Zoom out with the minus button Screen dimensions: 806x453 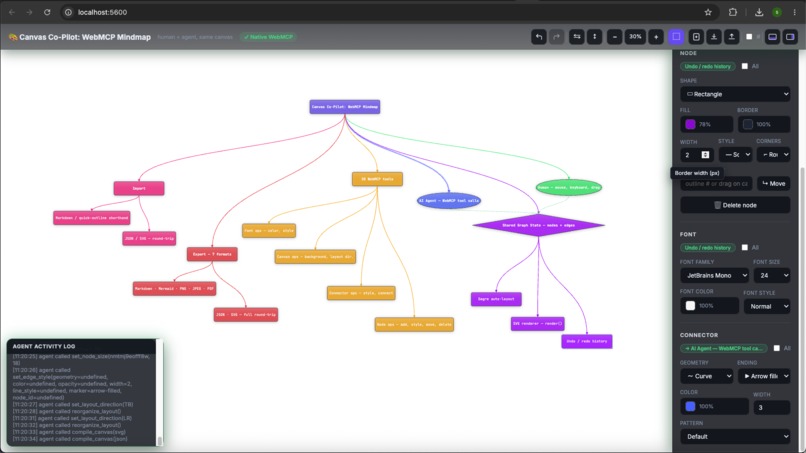point(615,37)
